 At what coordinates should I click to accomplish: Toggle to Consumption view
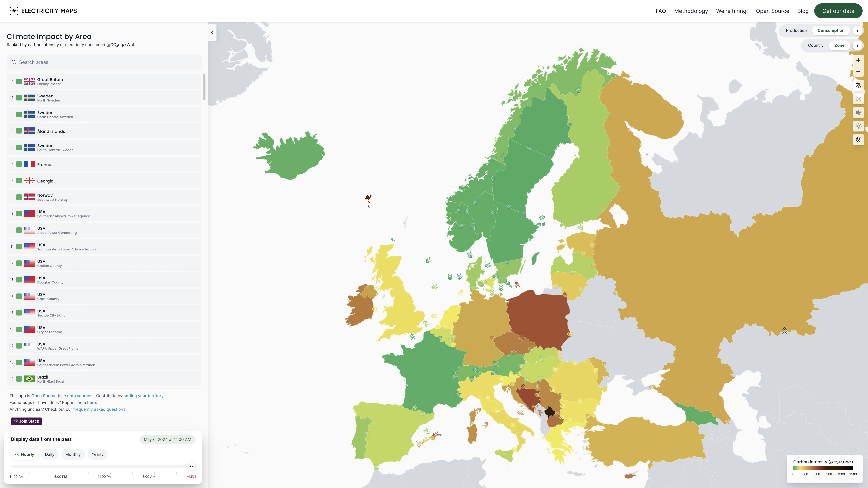pyautogui.click(x=830, y=30)
